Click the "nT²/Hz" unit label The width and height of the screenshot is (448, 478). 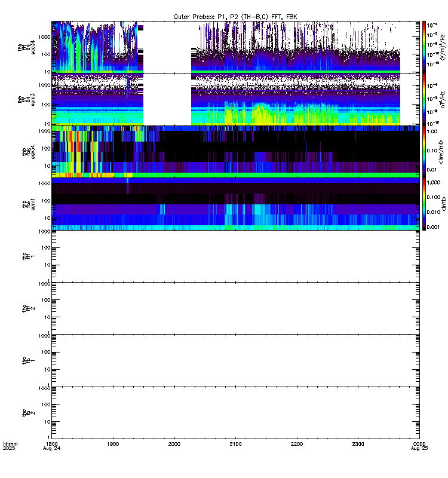point(443,99)
